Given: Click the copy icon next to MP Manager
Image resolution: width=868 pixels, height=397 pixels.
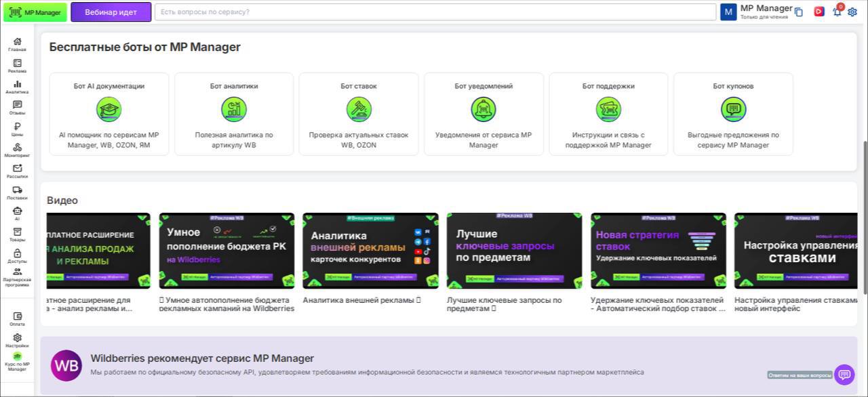Looking at the screenshot, I should (799, 12).
